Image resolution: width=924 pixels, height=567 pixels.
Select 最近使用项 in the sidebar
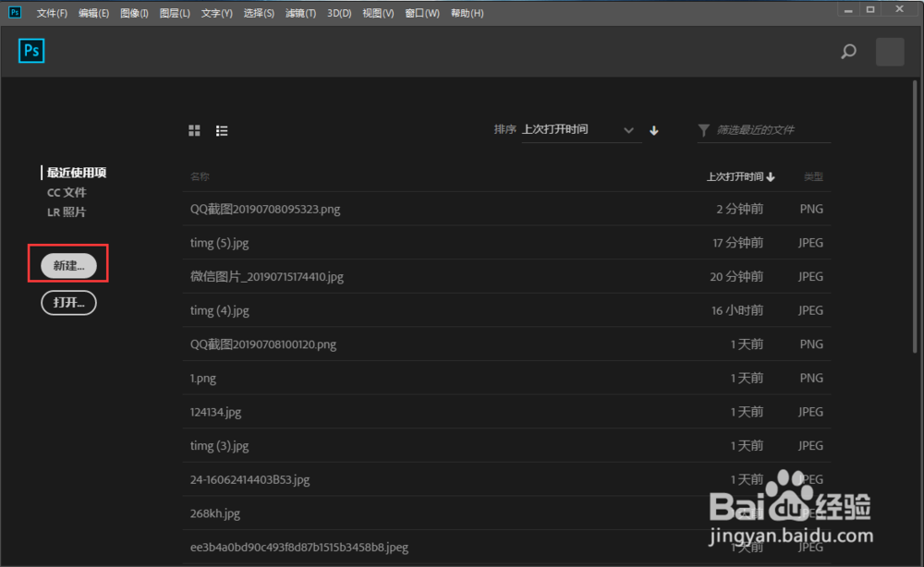(x=77, y=173)
